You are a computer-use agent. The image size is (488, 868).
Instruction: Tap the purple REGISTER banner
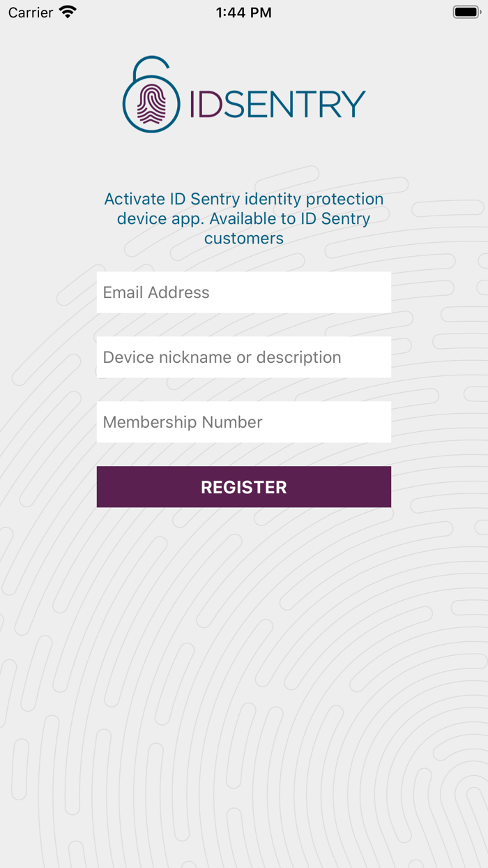[x=244, y=486]
